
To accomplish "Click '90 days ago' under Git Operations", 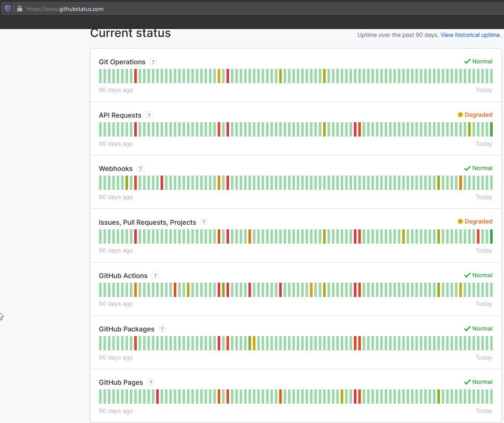I will [x=116, y=90].
